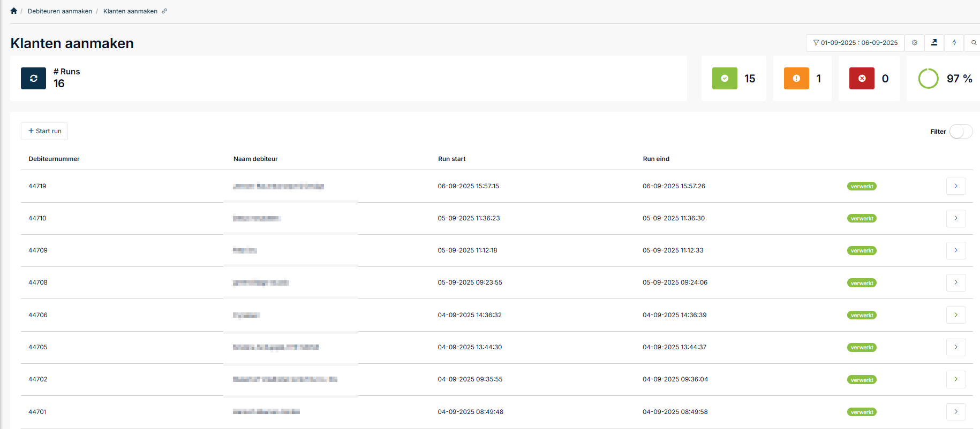Open Klanten aanmaken breadcrumb link
This screenshot has height=429, width=980.
pyautogui.click(x=130, y=11)
